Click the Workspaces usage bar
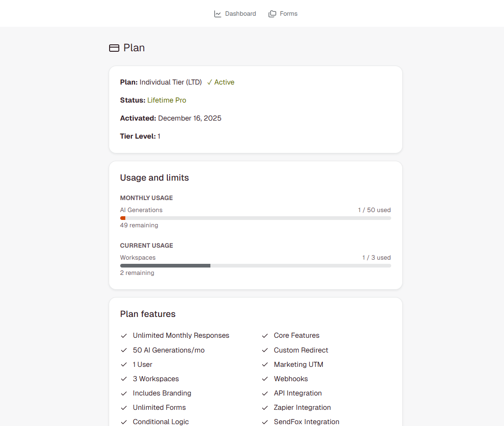 tap(255, 265)
